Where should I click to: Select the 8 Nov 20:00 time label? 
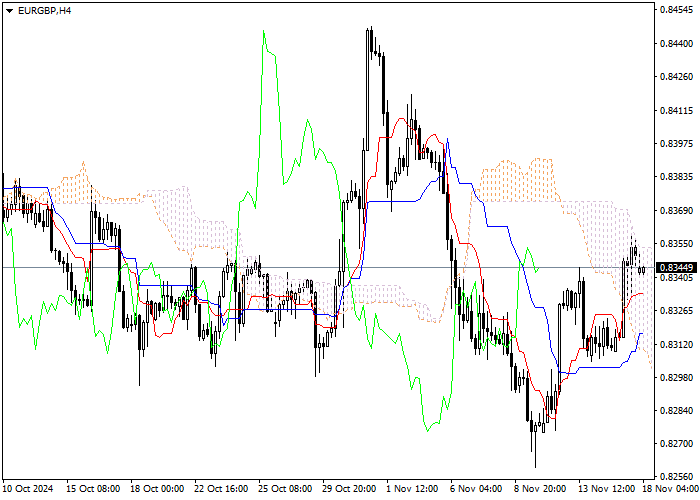click(540, 489)
